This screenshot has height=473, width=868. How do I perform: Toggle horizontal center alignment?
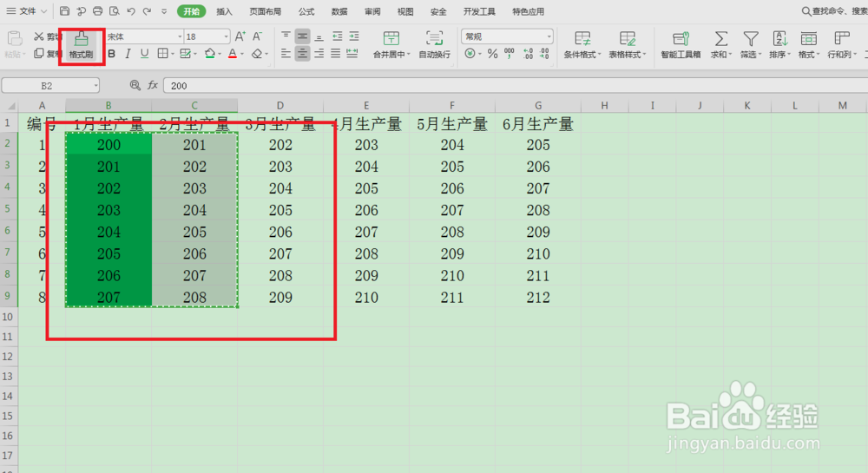tap(302, 54)
